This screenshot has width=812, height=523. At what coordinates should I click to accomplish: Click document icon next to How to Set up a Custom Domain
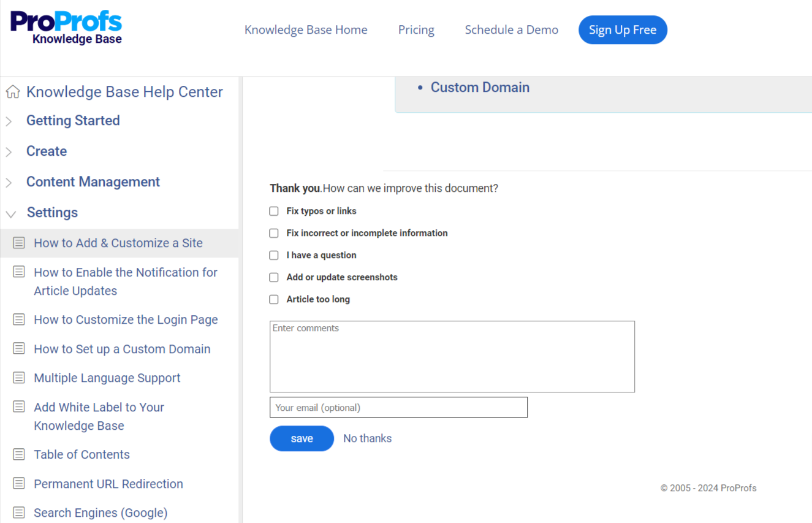pyautogui.click(x=19, y=348)
